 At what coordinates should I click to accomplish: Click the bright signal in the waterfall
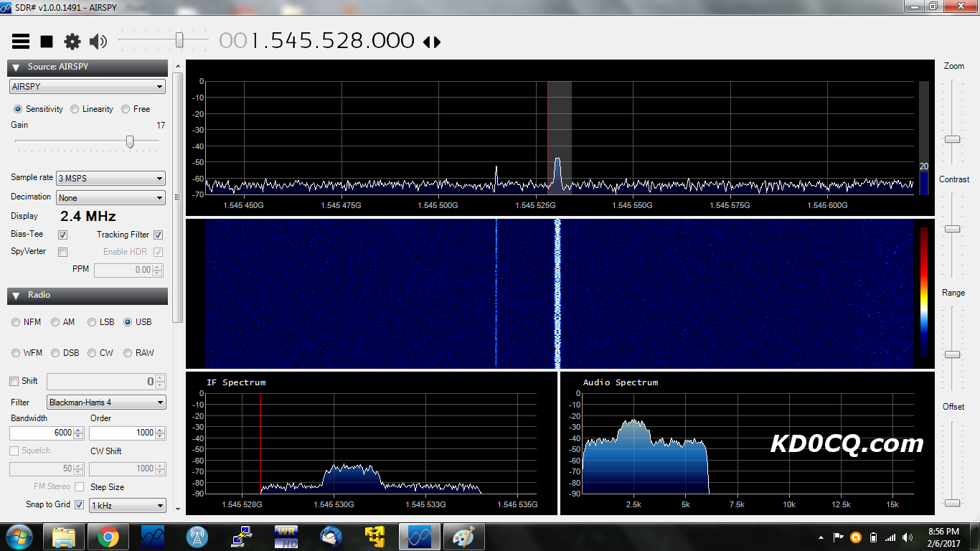(x=557, y=294)
